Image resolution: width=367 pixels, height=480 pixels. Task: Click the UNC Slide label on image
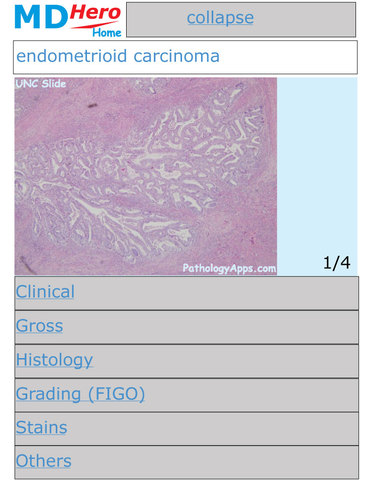point(41,83)
